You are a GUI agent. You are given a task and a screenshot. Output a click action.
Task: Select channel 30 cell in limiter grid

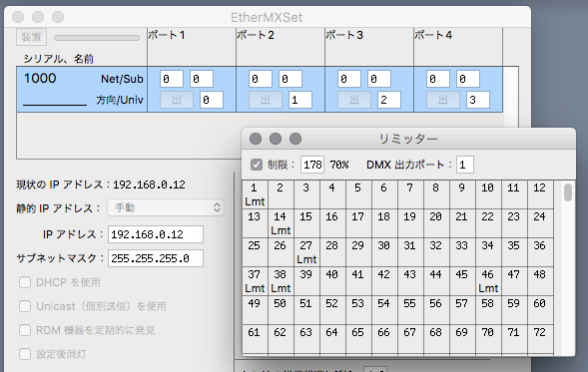coord(384,252)
